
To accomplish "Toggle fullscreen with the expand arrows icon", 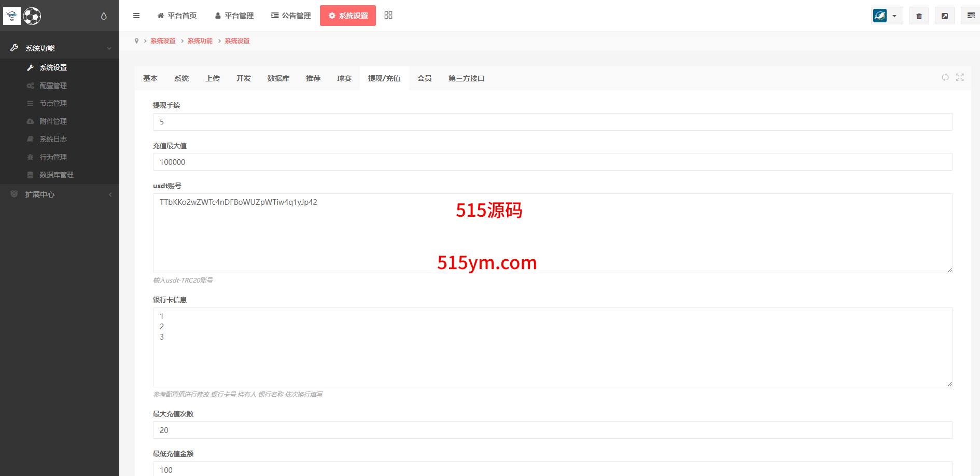I will [960, 77].
